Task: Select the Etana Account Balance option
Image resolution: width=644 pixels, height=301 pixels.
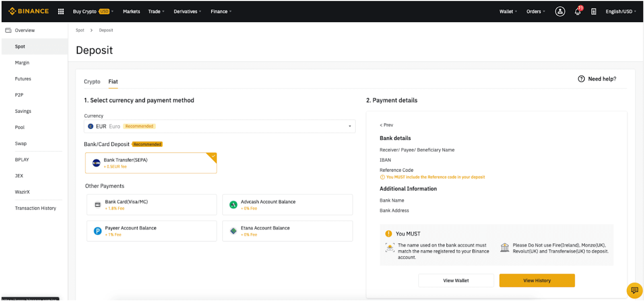Action: coord(287,231)
